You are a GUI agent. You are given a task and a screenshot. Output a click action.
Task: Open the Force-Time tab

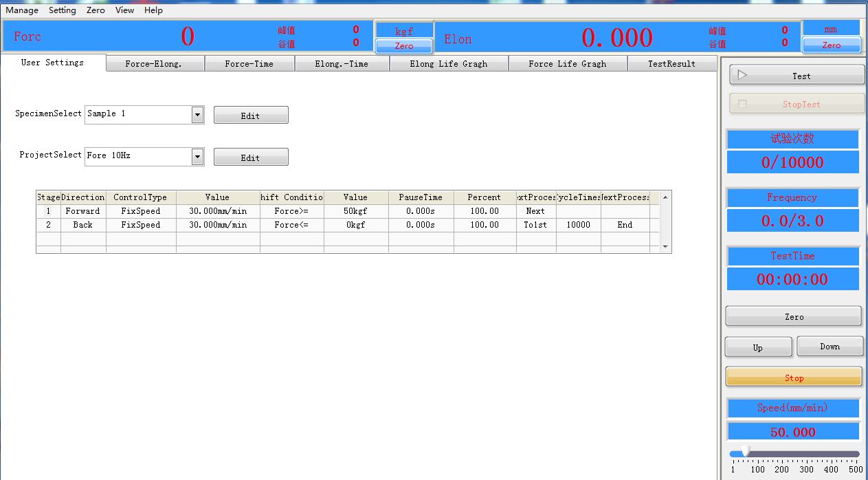tap(249, 64)
